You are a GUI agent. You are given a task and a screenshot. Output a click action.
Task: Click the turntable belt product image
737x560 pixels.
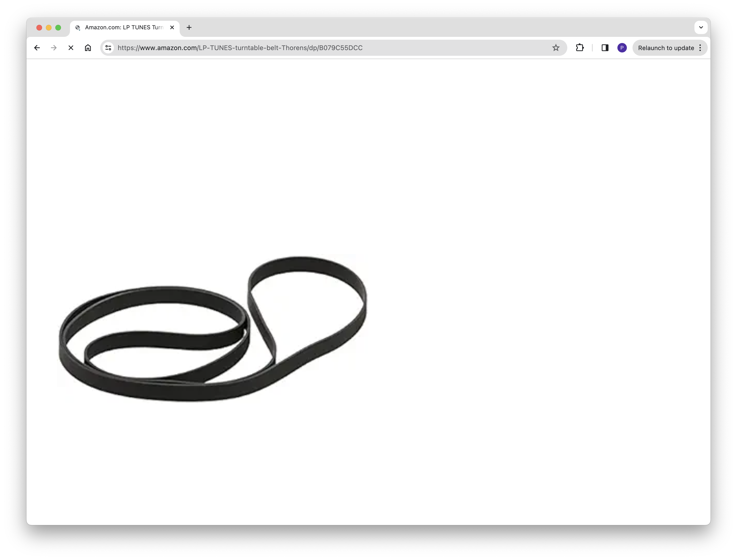[x=212, y=328]
